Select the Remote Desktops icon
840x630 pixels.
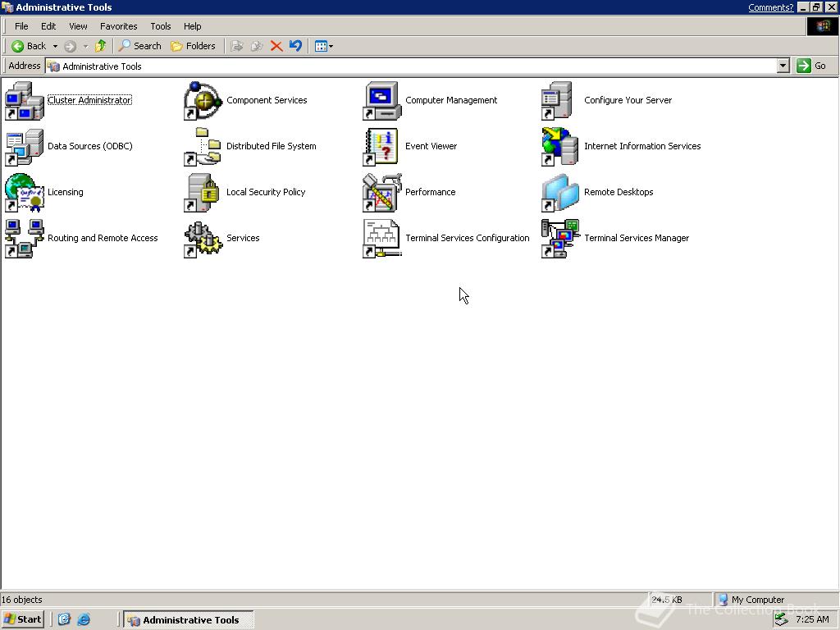click(x=560, y=192)
